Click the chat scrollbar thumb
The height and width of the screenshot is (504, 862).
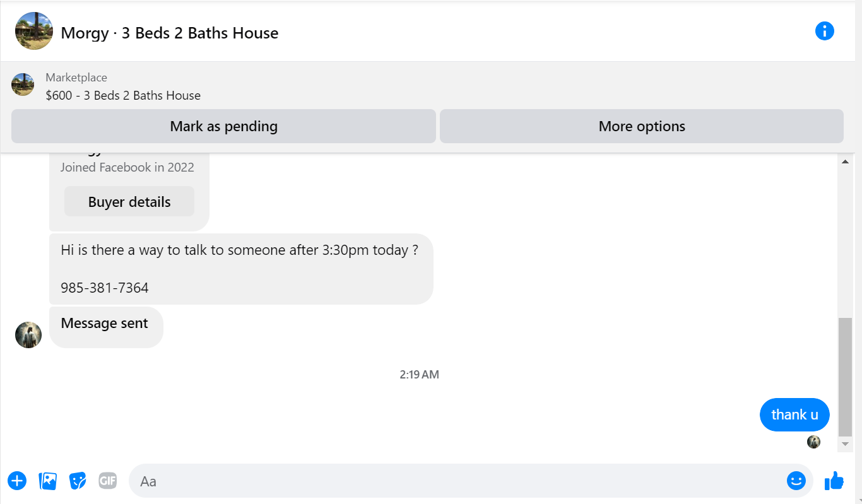[x=846, y=377]
